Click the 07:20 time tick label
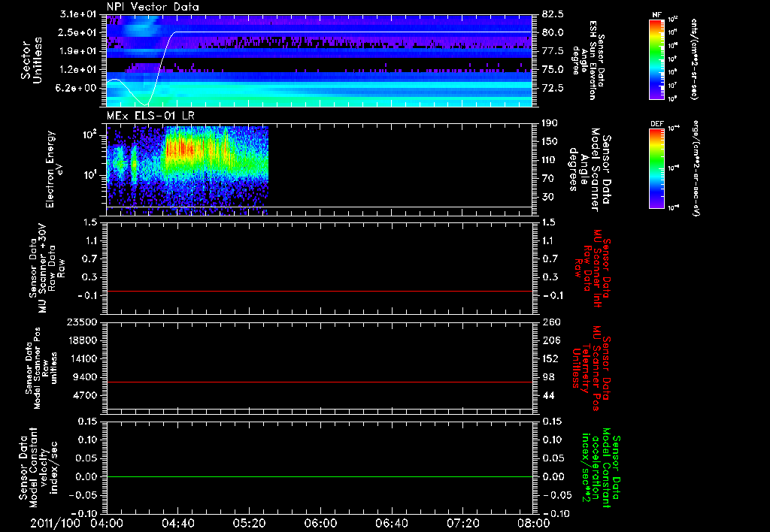Image resolution: width=770 pixels, height=532 pixels. click(x=462, y=523)
